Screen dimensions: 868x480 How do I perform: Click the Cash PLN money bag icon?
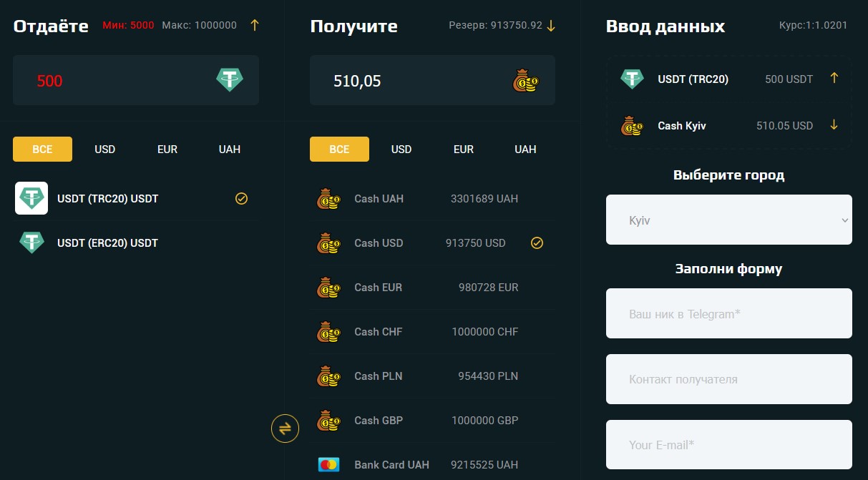coord(328,376)
